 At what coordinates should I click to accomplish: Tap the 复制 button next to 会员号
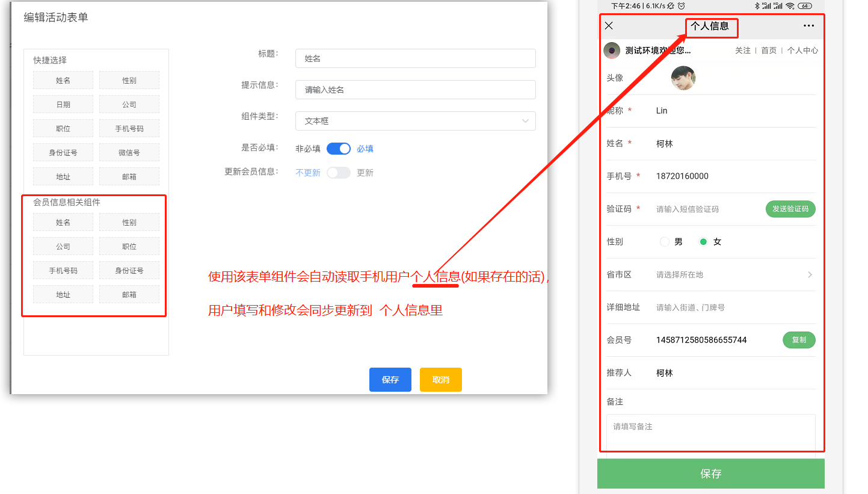tap(799, 340)
